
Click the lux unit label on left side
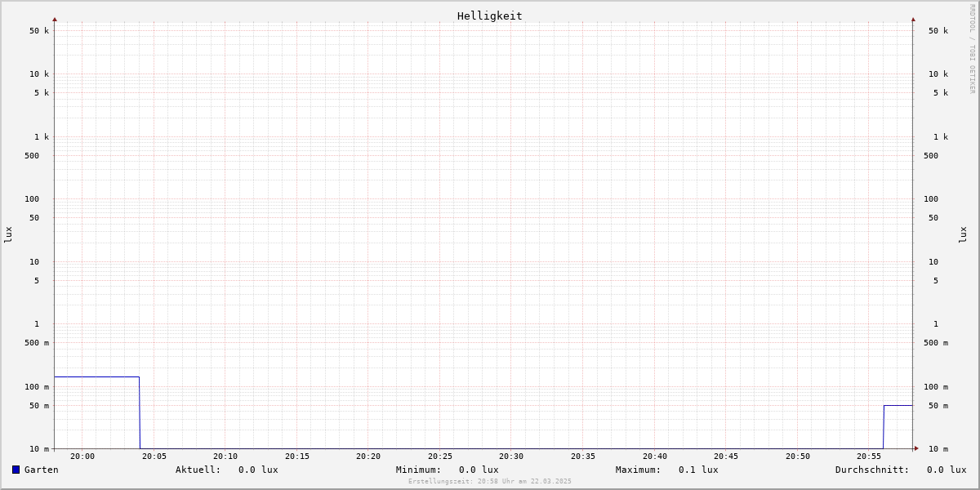click(x=8, y=235)
